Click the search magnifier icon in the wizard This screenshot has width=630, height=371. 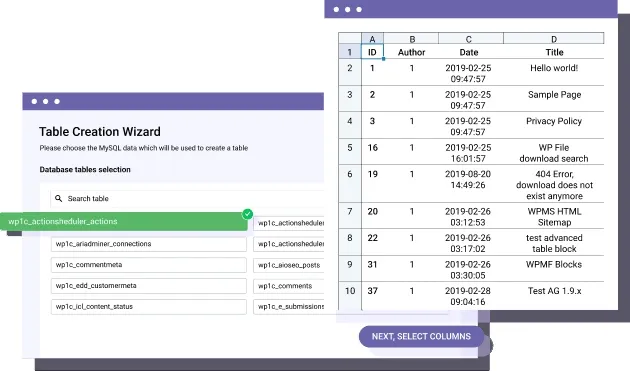59,199
